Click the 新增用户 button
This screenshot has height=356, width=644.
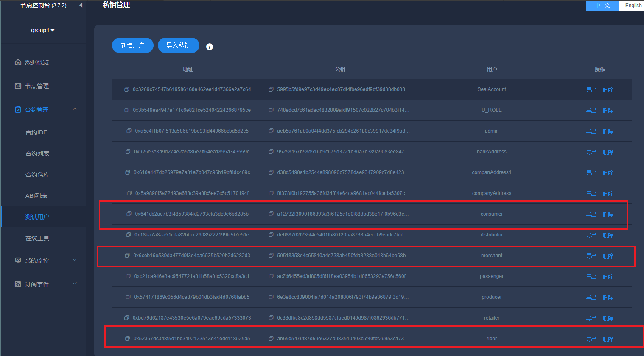coord(133,45)
